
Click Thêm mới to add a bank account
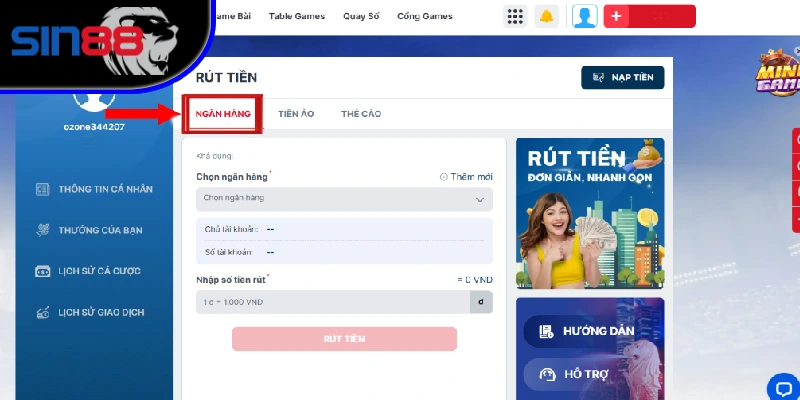tap(466, 177)
